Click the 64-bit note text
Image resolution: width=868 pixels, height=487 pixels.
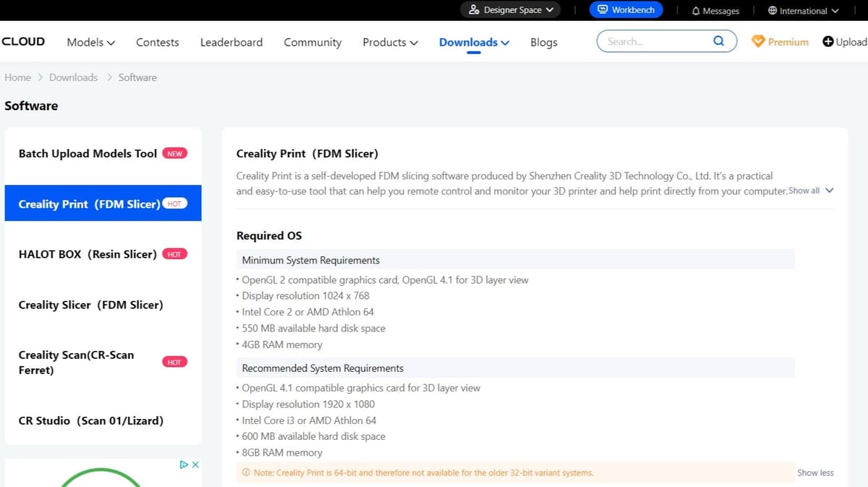pos(424,473)
